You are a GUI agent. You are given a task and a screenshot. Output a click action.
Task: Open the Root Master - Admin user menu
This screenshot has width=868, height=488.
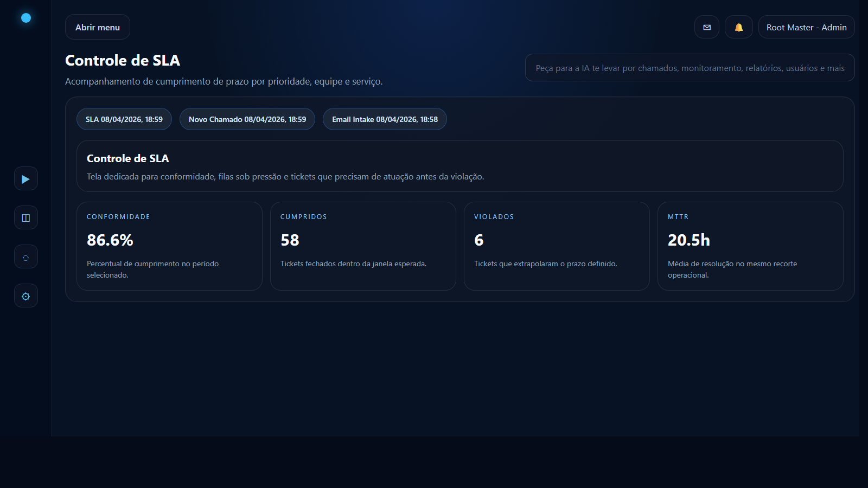tap(806, 27)
